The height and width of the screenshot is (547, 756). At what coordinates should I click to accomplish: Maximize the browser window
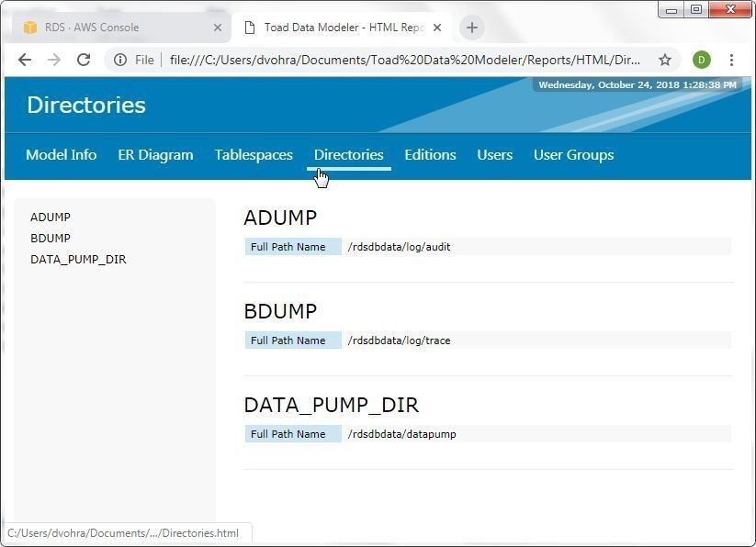[x=695, y=9]
